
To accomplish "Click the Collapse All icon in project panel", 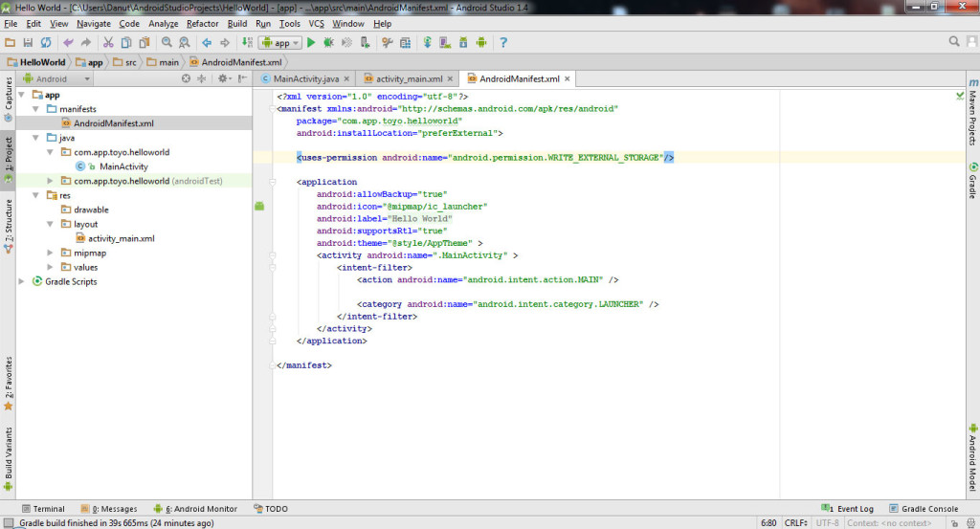I will pos(201,78).
